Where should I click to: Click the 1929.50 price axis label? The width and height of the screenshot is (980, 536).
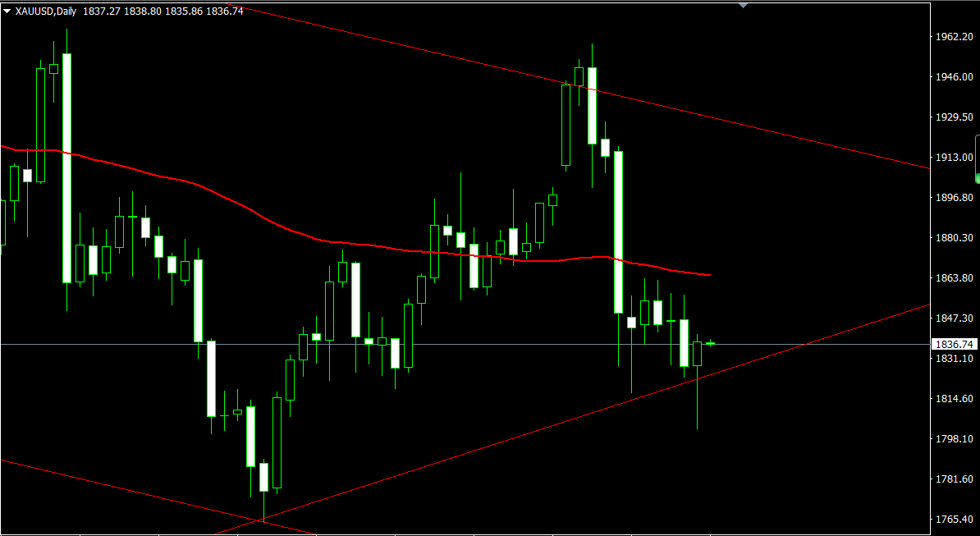[954, 117]
